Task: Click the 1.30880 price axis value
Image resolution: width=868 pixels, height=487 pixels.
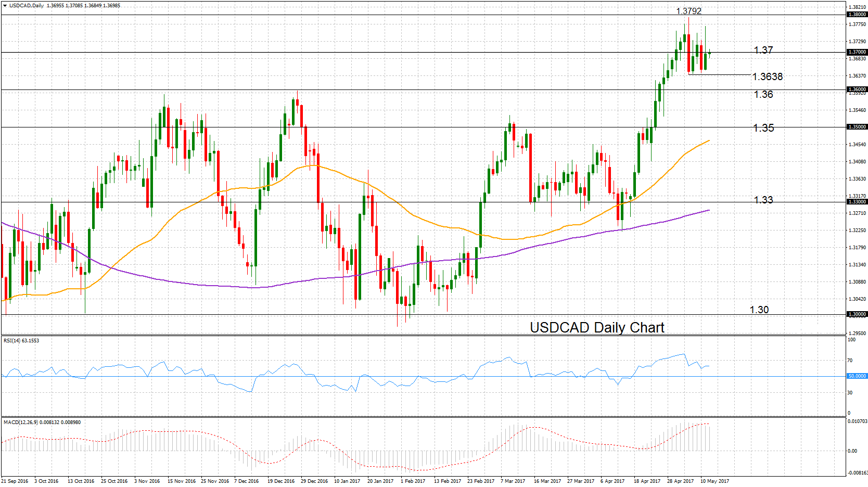Action: [857, 282]
